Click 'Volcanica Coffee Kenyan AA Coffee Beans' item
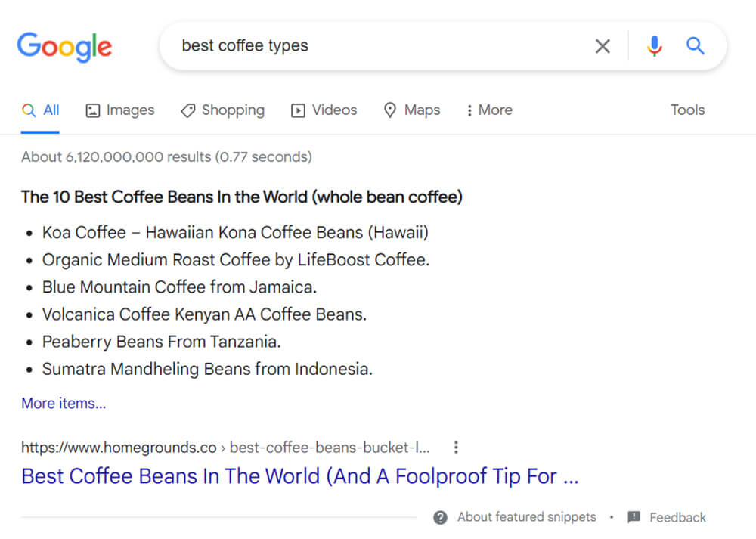This screenshot has width=756, height=539. point(204,314)
